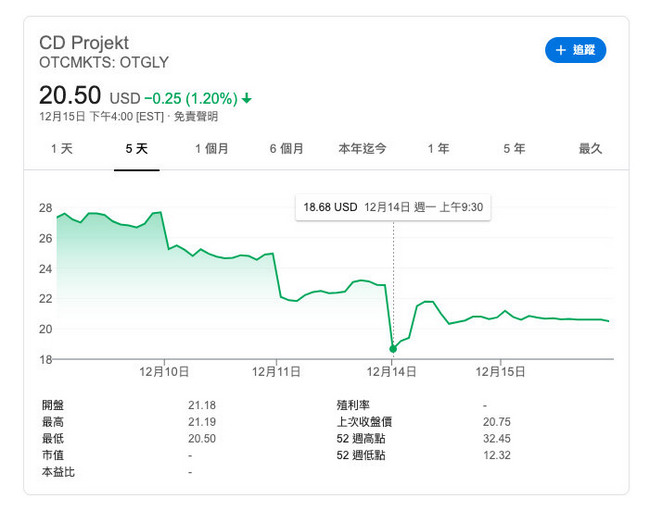Viewport: 650px width, 511px height.
Task: Open the 5 年 range tab
Action: pos(514,148)
